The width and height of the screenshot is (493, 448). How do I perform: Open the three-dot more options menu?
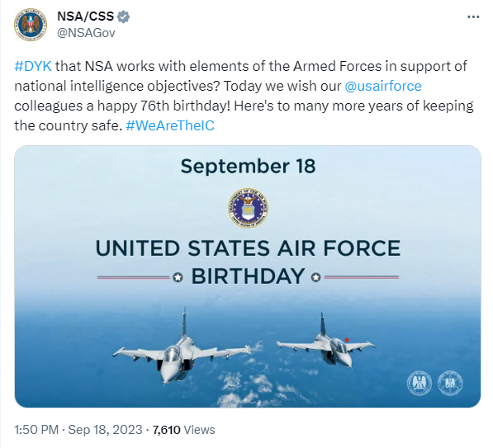click(473, 17)
